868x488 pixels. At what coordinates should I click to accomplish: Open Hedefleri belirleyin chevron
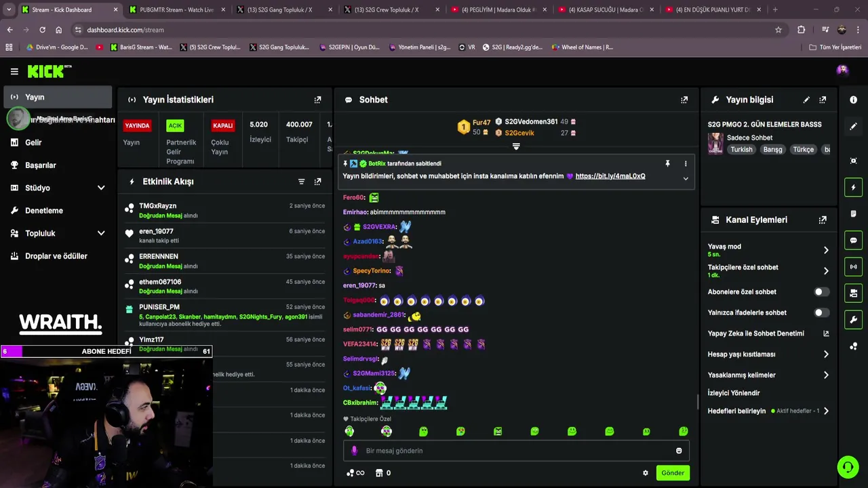click(x=826, y=411)
